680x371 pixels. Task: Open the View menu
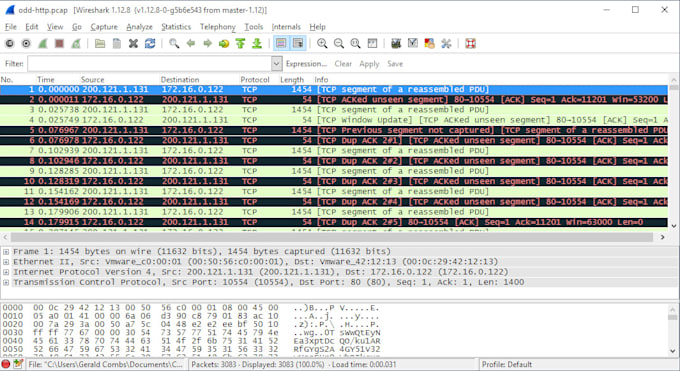55,27
